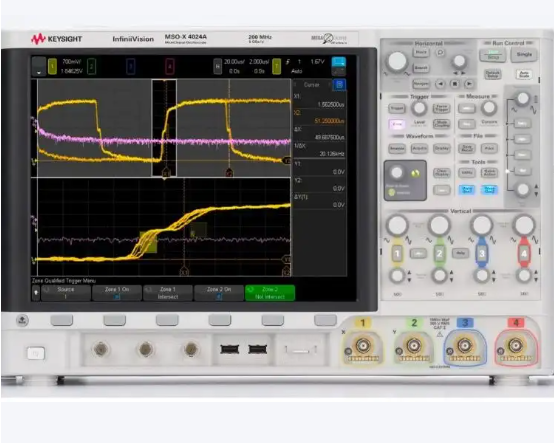Screen dimensions: 554x443
Task: Turn the large horizontal time-scale knob
Action: (x=397, y=61)
